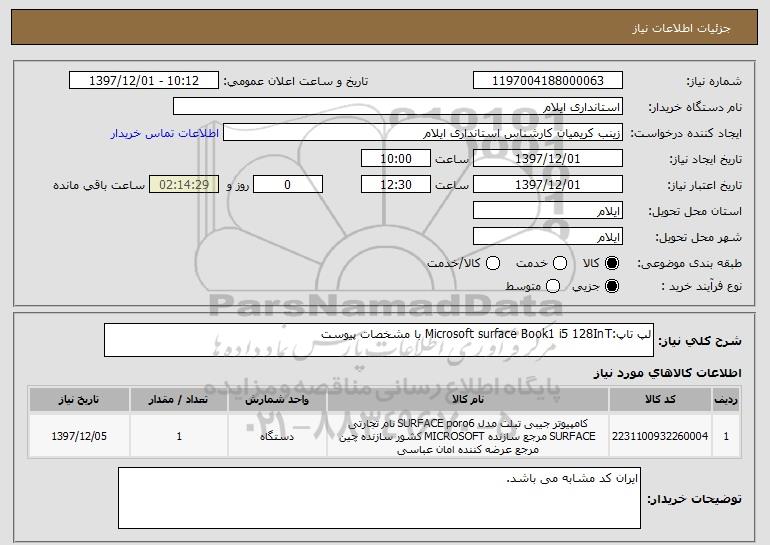Select the جزیی purchase process option
The width and height of the screenshot is (770, 545).
point(612,286)
